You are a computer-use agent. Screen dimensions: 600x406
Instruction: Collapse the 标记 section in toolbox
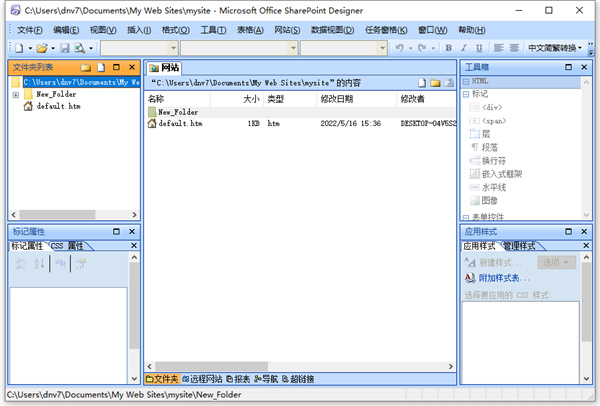466,94
